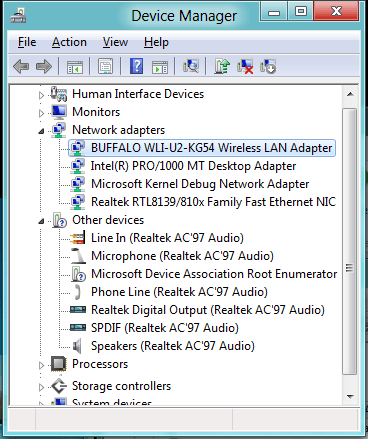
Task: Open the File menu
Action: coord(27,42)
